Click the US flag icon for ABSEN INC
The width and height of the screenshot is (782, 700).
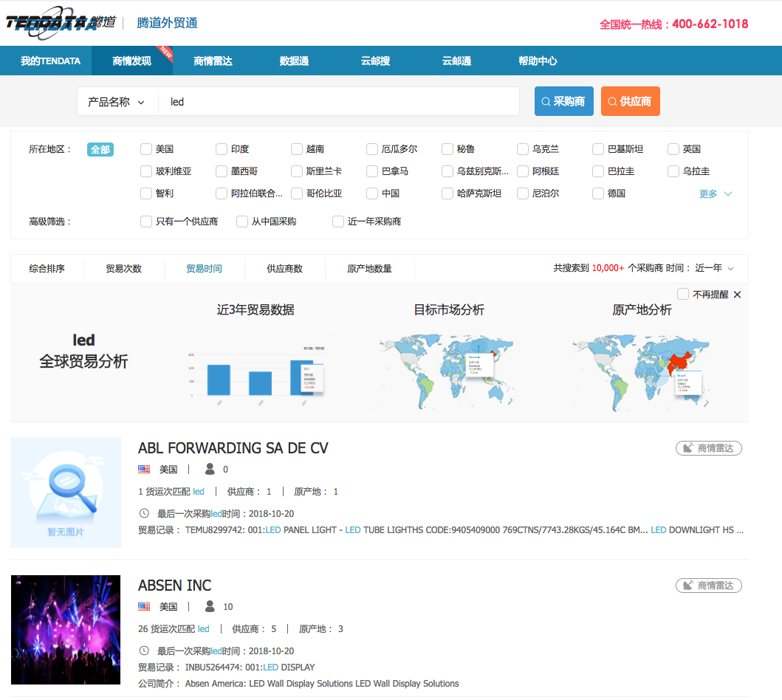144,606
